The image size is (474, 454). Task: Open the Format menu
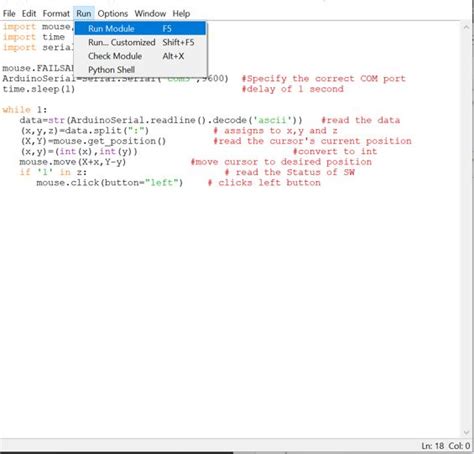[x=56, y=14]
